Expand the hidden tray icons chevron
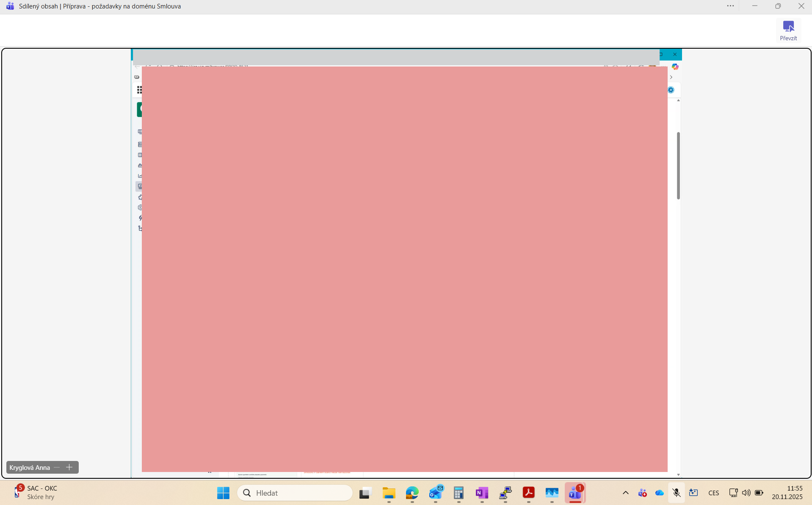This screenshot has height=505, width=812. coord(625,493)
